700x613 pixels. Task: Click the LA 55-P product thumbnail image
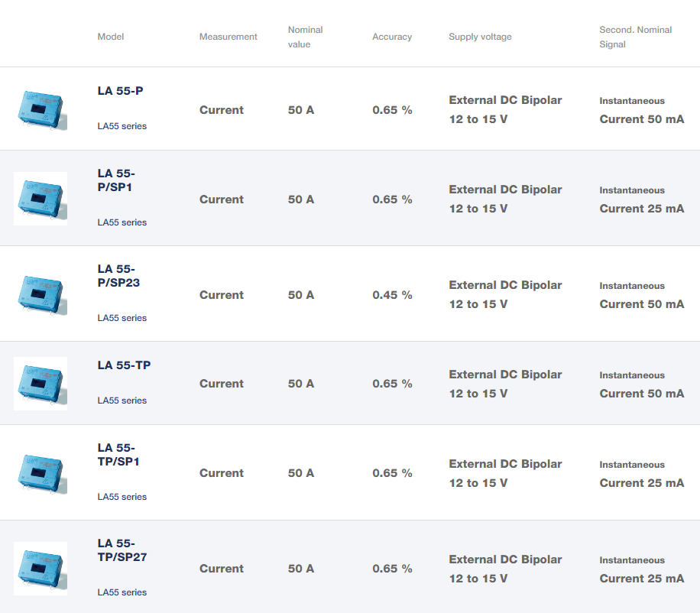[x=41, y=109]
